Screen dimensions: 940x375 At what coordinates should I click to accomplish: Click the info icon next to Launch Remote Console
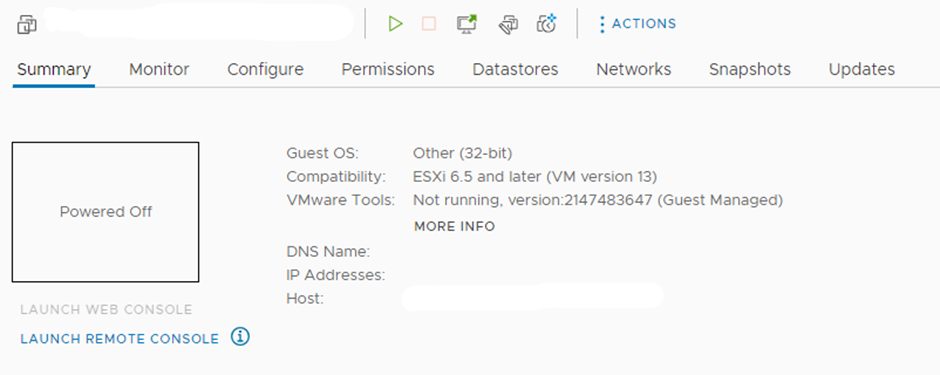point(240,337)
